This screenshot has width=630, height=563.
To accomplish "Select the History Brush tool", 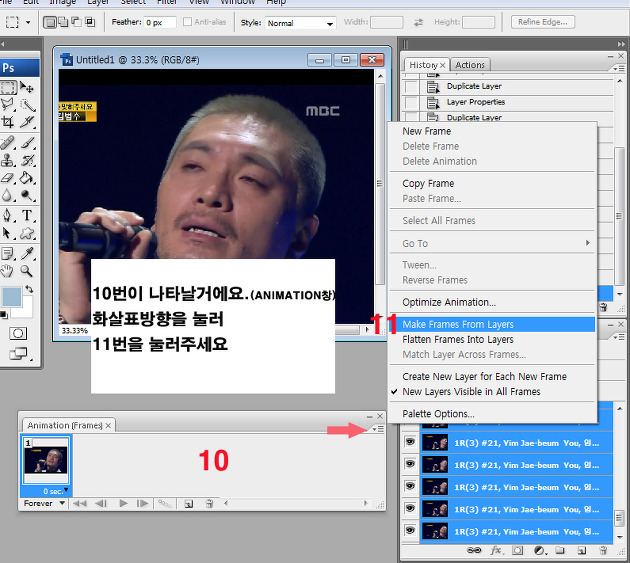I will (27, 160).
